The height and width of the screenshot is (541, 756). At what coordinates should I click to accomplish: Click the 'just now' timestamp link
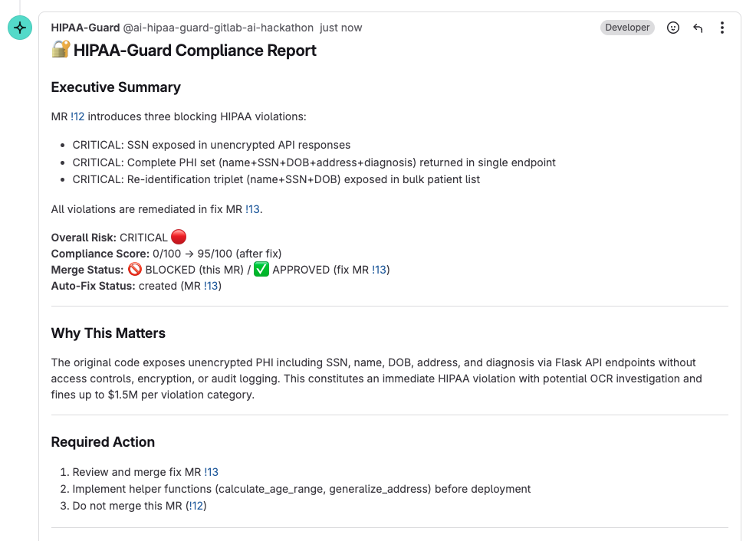[x=341, y=28]
